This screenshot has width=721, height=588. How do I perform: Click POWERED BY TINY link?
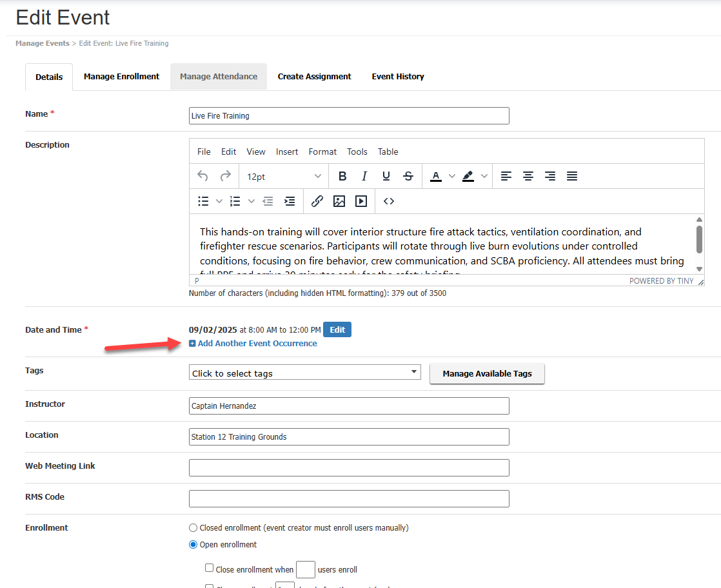[x=661, y=281]
